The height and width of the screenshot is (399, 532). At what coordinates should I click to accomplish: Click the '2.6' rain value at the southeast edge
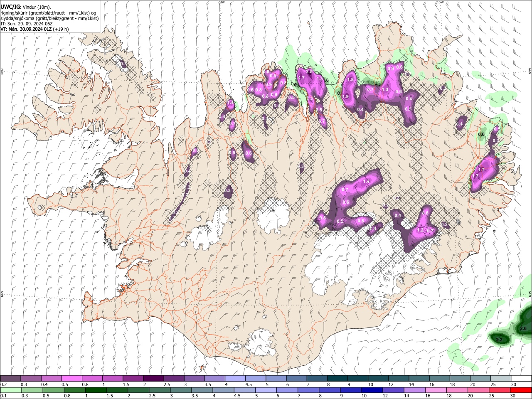coord(523,328)
